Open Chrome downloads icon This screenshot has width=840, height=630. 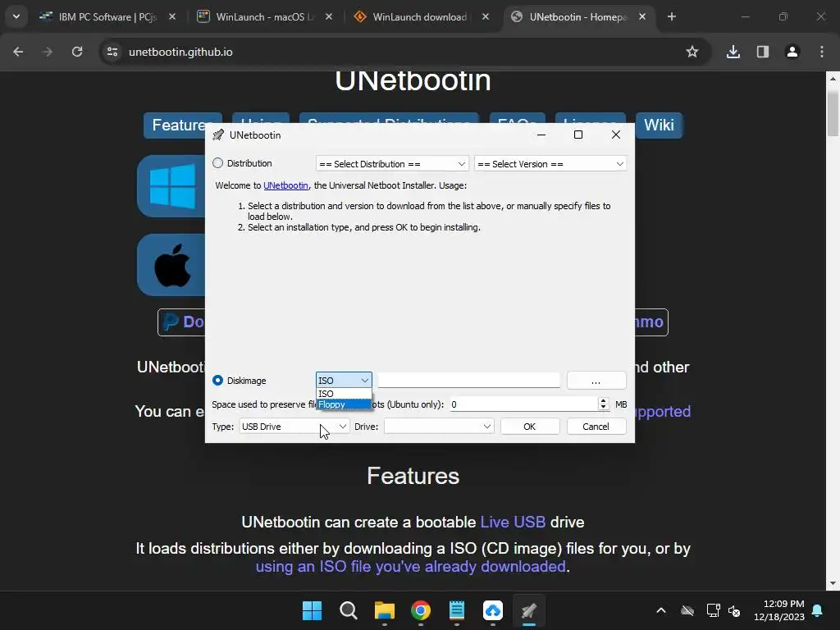(x=733, y=52)
